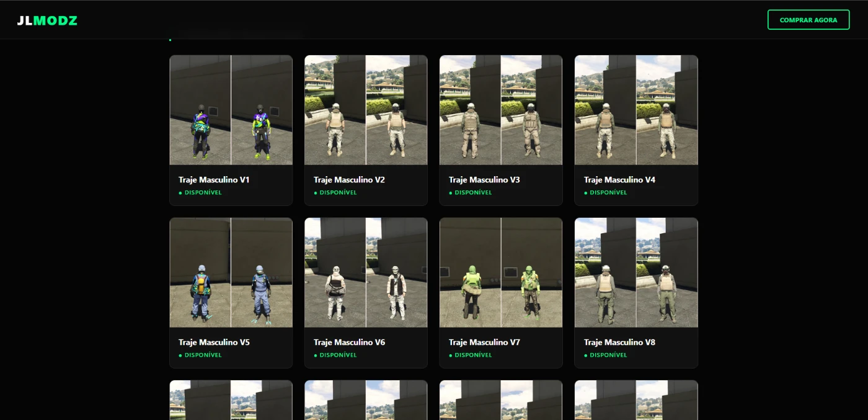868x420 pixels.
Task: Open the Traje Masculino V8 preview image
Action: [x=636, y=272]
